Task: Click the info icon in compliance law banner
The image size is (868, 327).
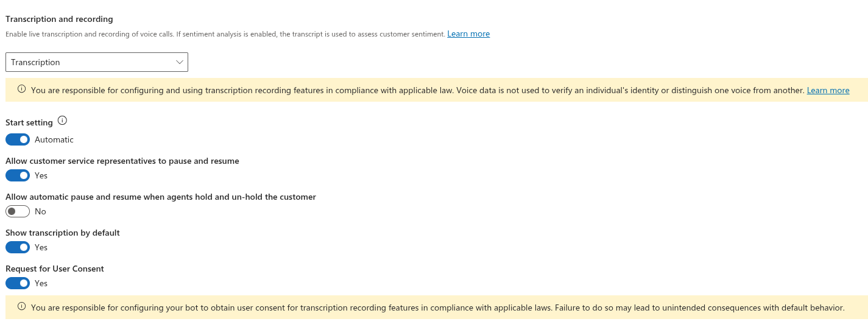Action: pos(22,90)
